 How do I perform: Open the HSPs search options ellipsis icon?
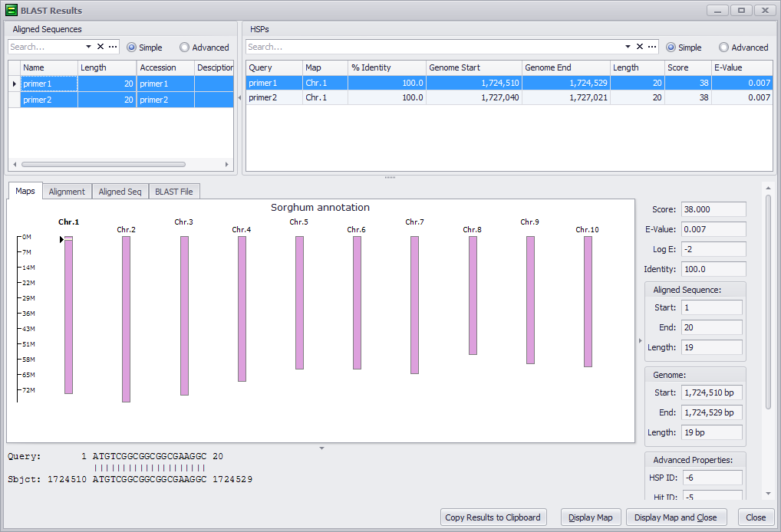[652, 47]
